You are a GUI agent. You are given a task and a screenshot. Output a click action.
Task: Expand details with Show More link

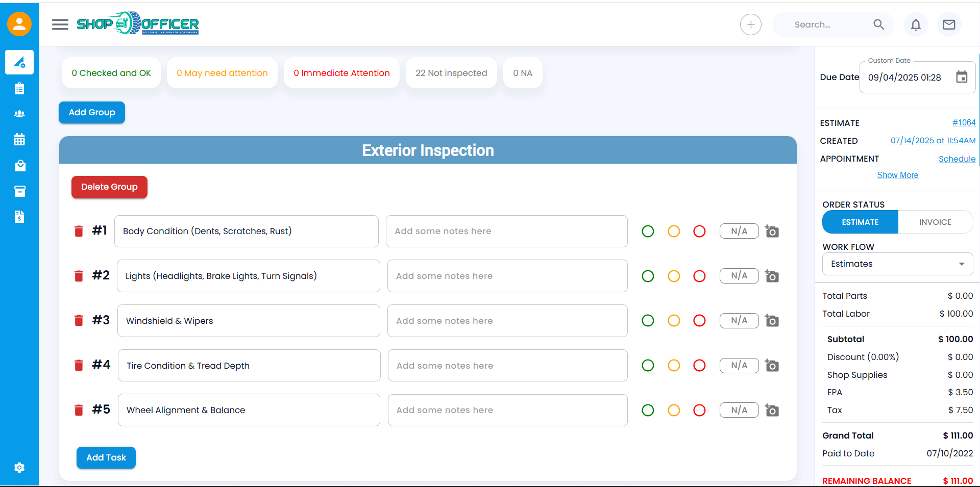[897, 175]
